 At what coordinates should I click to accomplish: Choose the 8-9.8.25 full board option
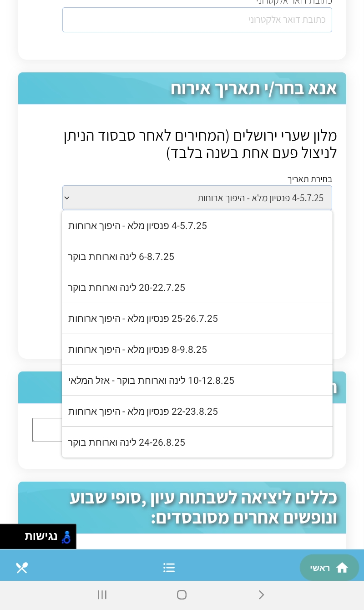point(197,349)
